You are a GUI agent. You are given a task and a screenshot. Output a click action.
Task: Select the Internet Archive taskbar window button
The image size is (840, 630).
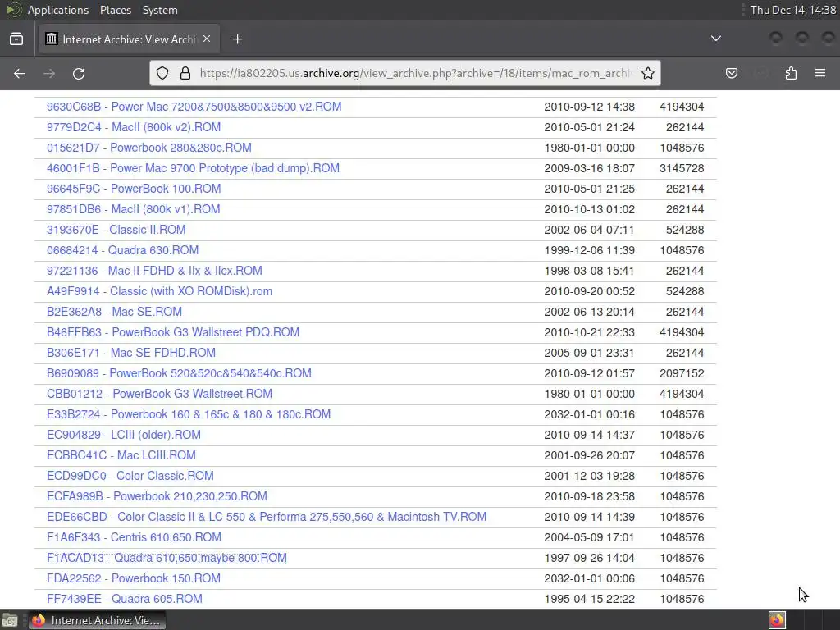97,620
